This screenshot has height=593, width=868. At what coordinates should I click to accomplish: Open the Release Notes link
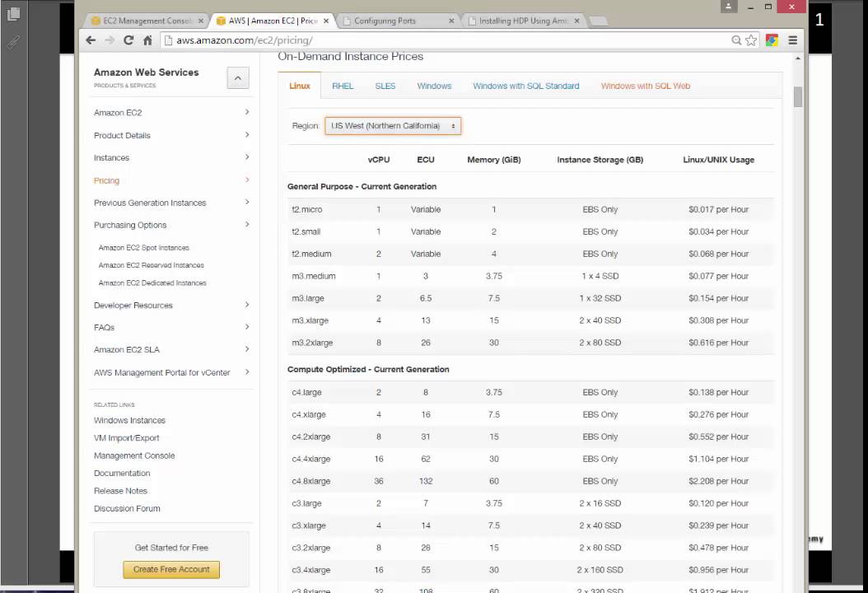(x=121, y=491)
